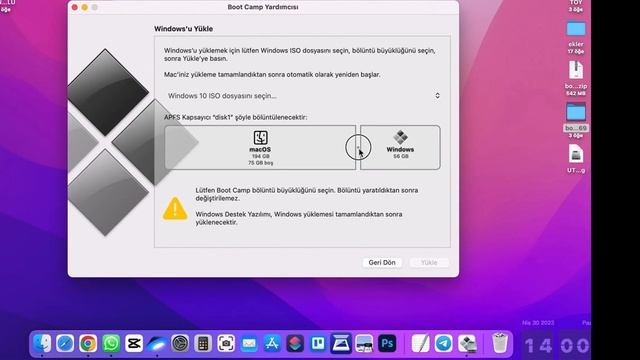Launch Safari from the Dock
This screenshot has width=640, height=360.
(65, 343)
